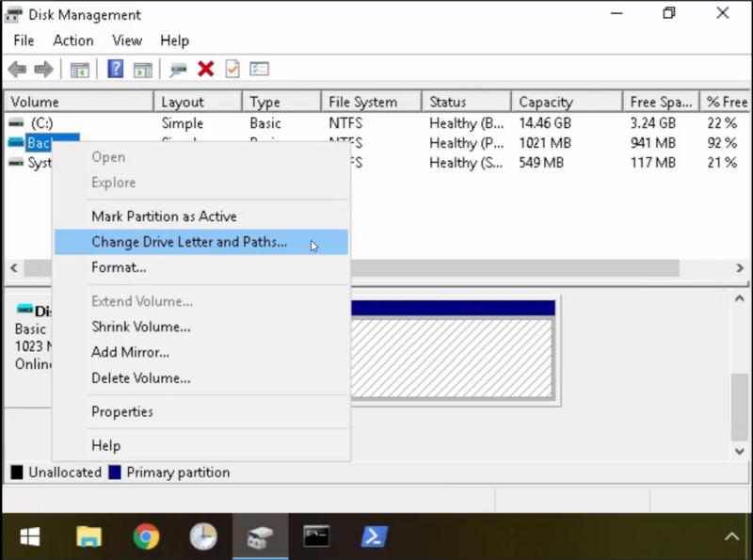Choose Delete Volume from context menu
The width and height of the screenshot is (753, 560).
[141, 377]
